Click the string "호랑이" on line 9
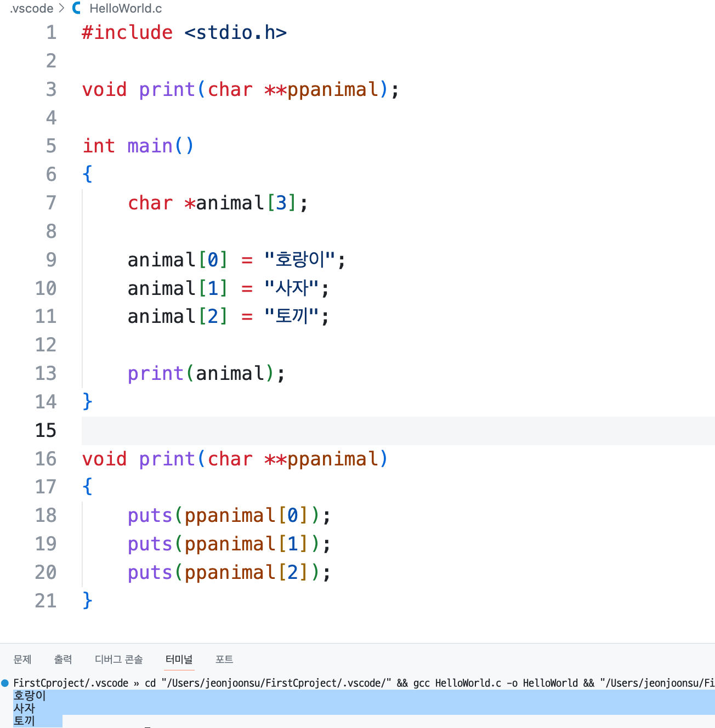715x728 pixels. point(299,259)
